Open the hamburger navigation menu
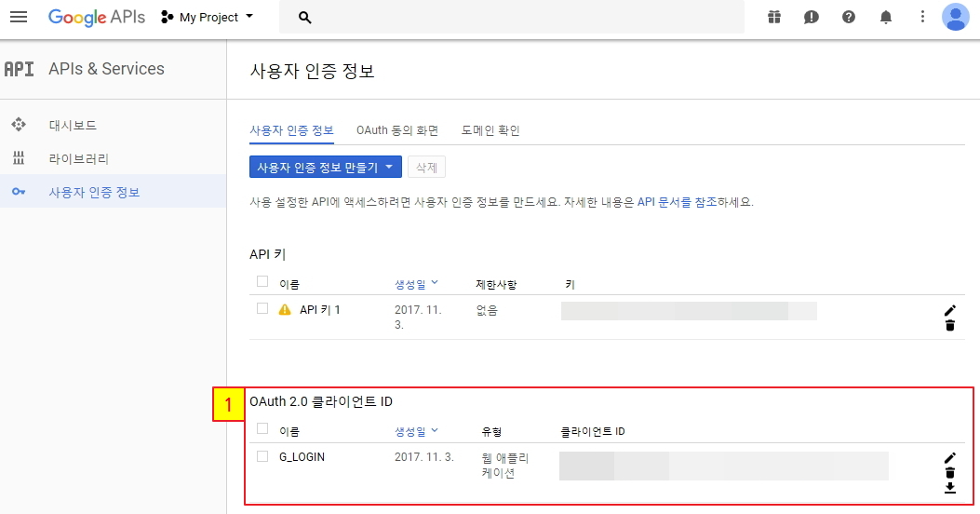This screenshot has width=980, height=514. (19, 17)
